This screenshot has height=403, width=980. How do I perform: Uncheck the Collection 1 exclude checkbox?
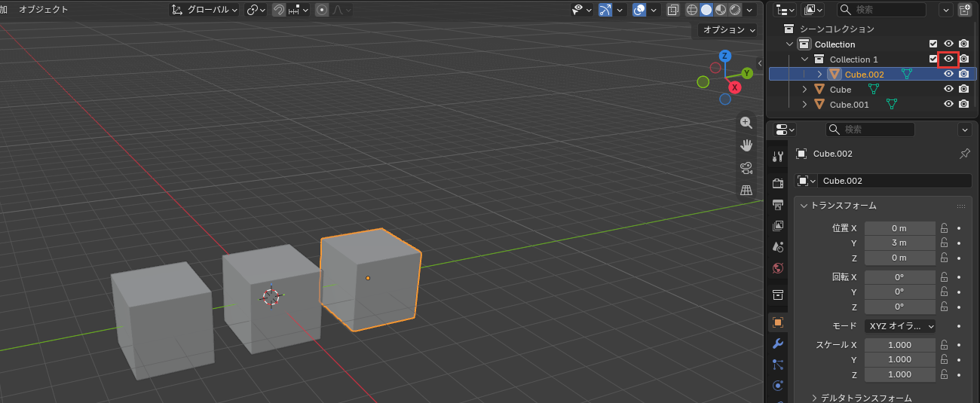(x=933, y=60)
